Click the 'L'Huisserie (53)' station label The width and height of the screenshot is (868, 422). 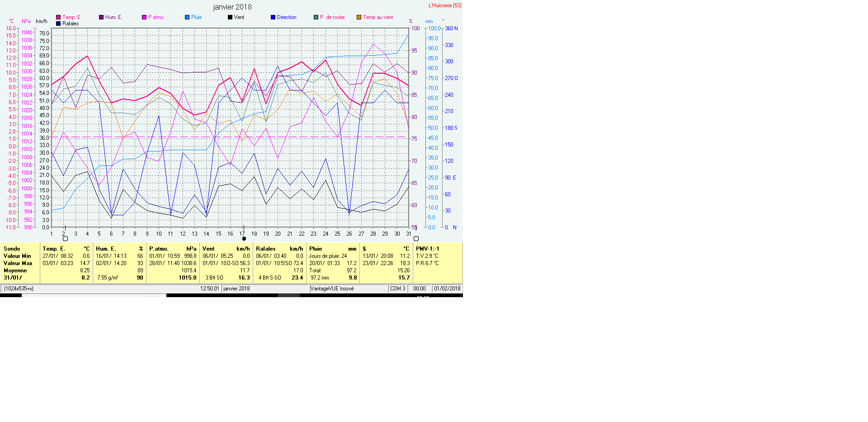pyautogui.click(x=445, y=5)
